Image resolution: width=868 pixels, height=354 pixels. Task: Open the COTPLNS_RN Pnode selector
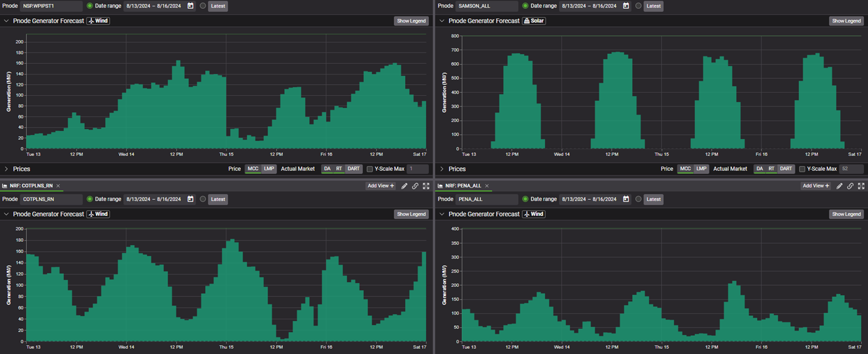click(x=51, y=199)
